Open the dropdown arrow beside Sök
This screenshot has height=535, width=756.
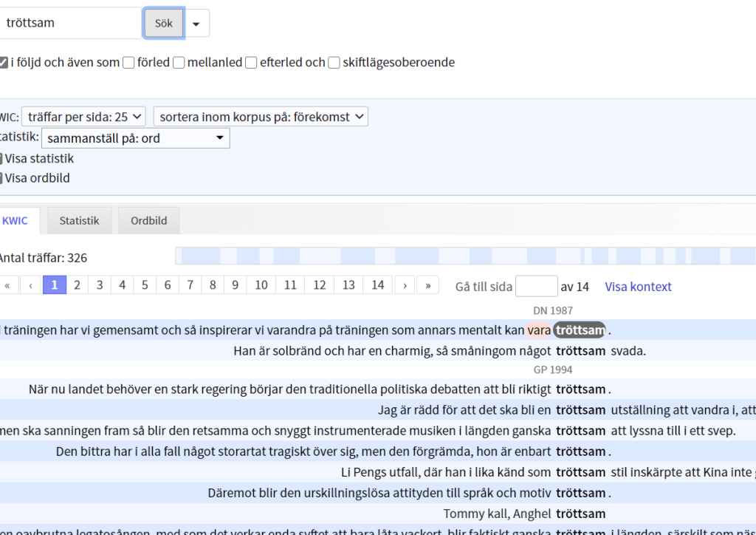196,24
